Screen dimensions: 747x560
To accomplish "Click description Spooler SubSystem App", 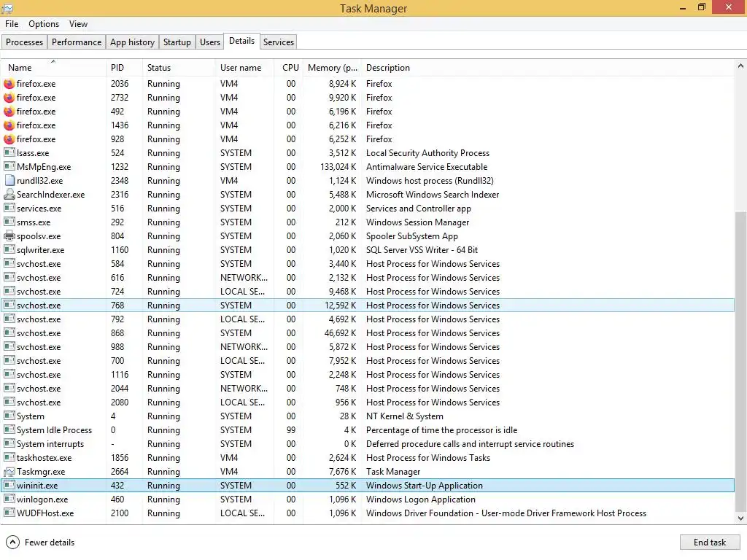I will coord(411,236).
